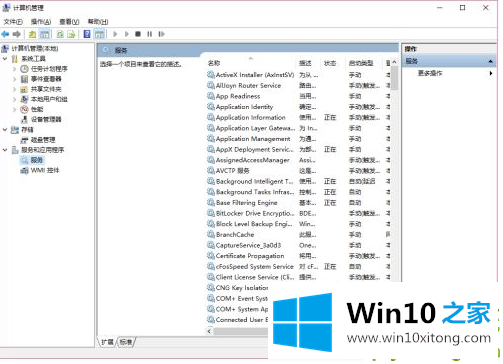Expand the 共享文件夹 node arrow
Screen dimensions: 503x364
(x=14, y=89)
